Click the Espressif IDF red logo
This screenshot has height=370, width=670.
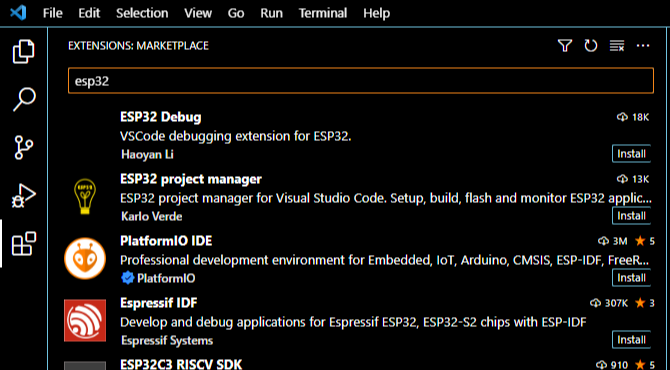[85, 320]
